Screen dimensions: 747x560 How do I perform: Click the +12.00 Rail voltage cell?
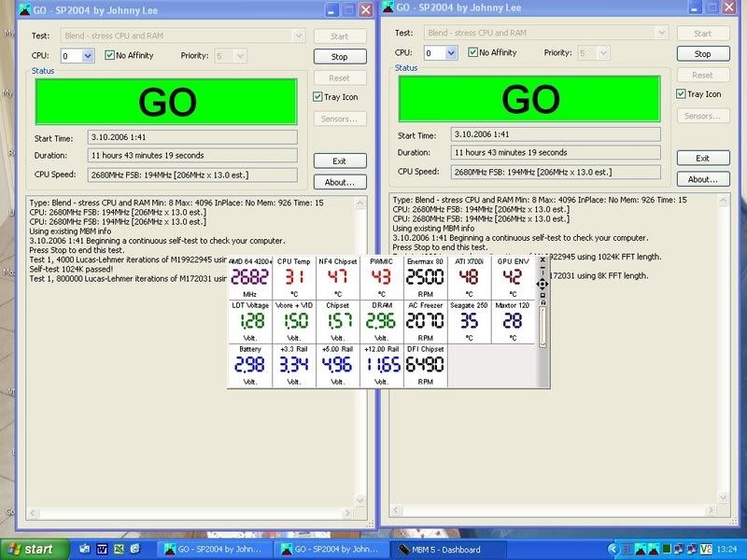coord(382,365)
